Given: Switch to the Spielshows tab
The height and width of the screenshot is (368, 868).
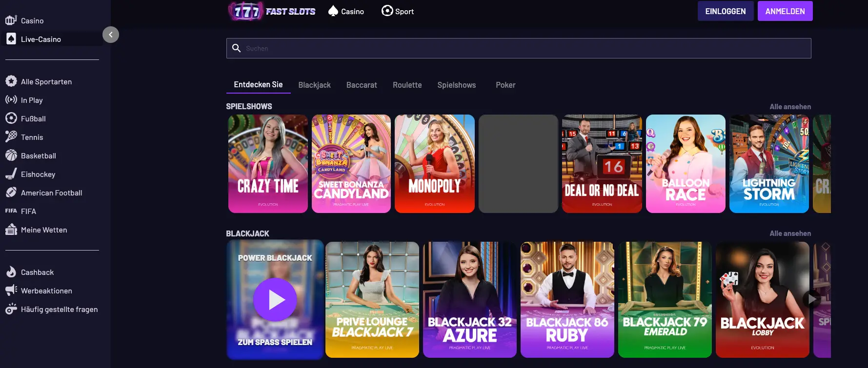Looking at the screenshot, I should pyautogui.click(x=457, y=85).
